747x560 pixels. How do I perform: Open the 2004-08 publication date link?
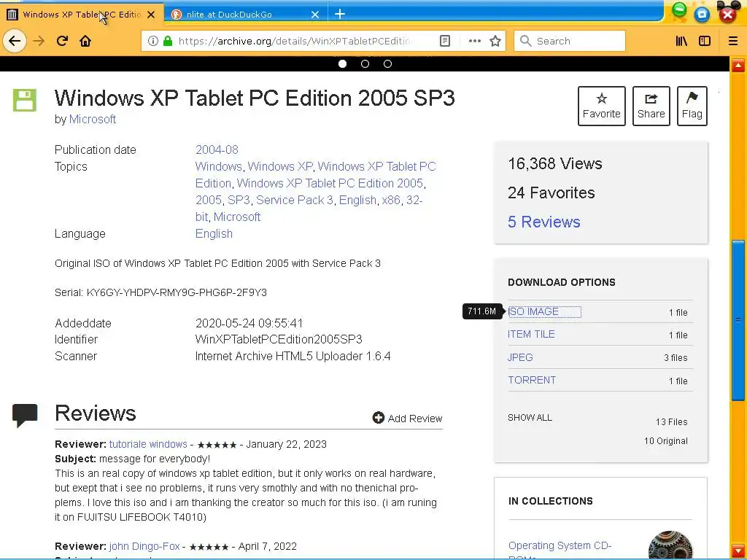(x=217, y=149)
